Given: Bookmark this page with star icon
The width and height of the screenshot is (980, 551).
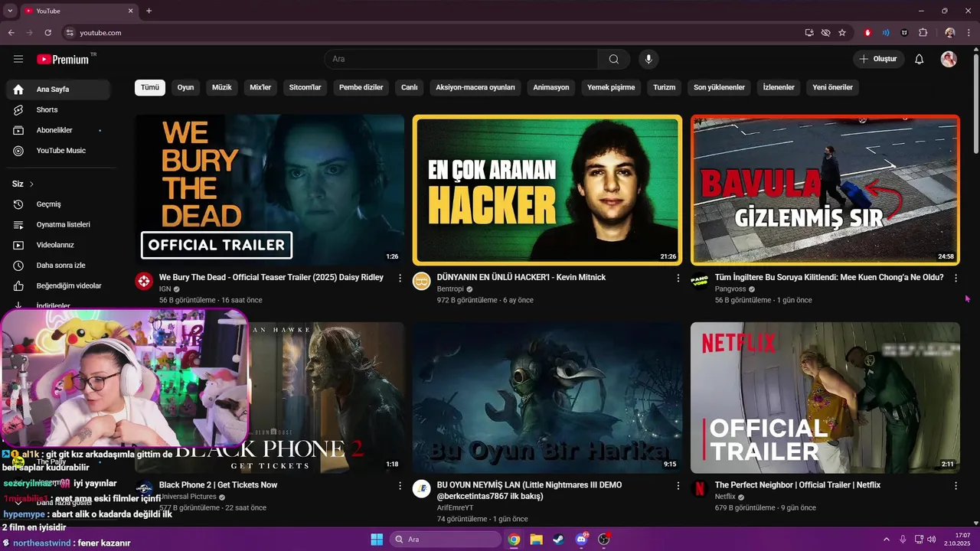Looking at the screenshot, I should [842, 33].
